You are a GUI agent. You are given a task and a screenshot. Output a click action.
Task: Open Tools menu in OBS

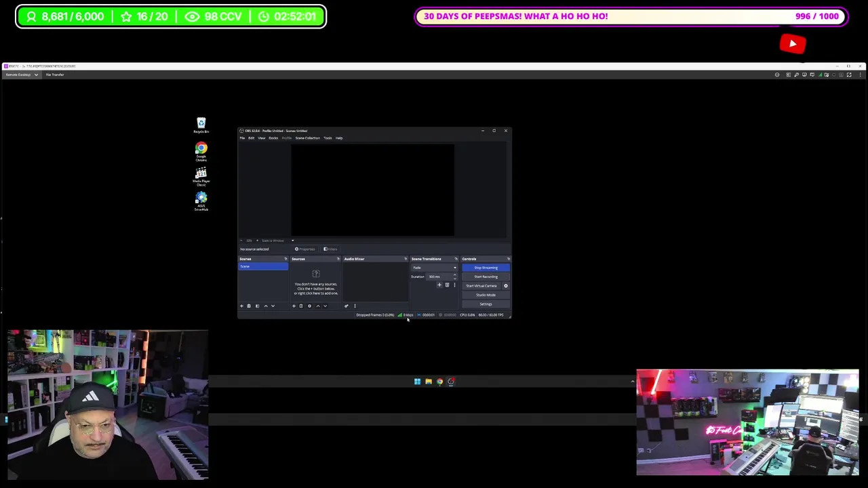coord(328,138)
